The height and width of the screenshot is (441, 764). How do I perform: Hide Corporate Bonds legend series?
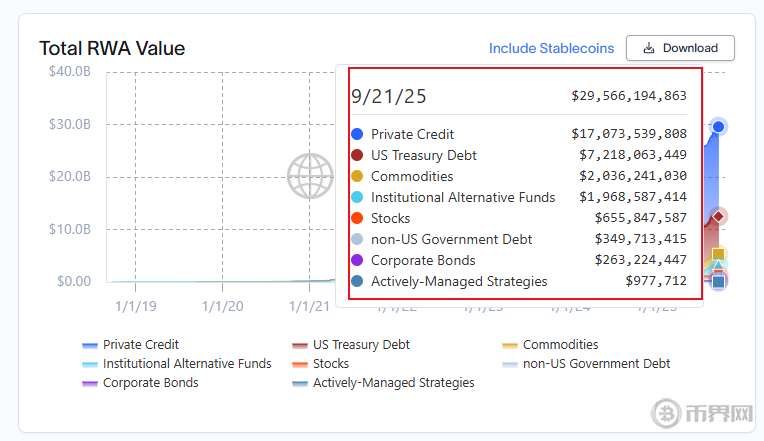coord(150,383)
